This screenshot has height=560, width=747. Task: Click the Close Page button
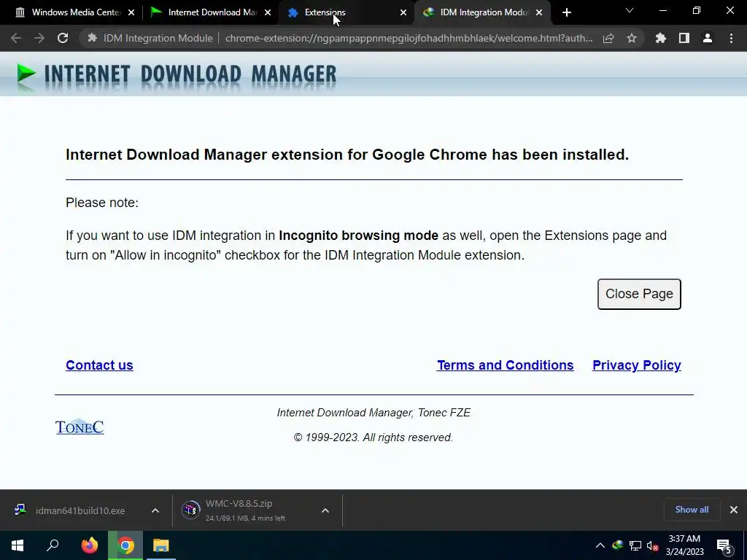pyautogui.click(x=639, y=294)
